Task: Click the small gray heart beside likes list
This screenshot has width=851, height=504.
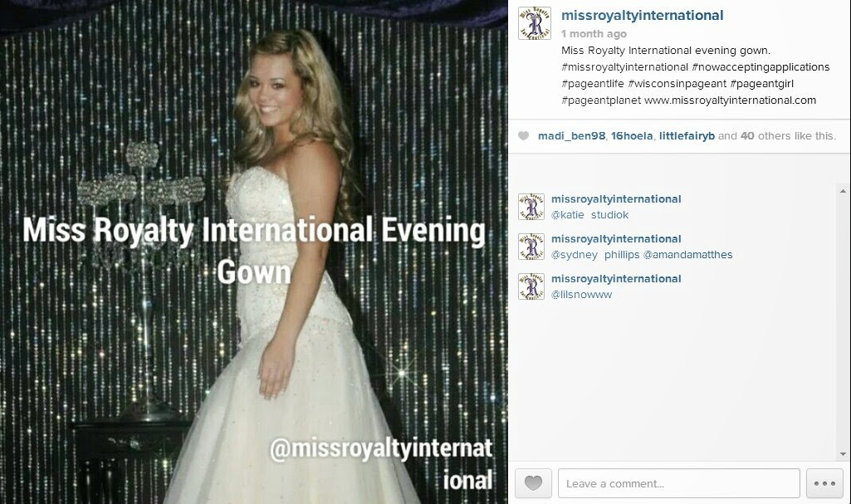Action: [x=523, y=135]
